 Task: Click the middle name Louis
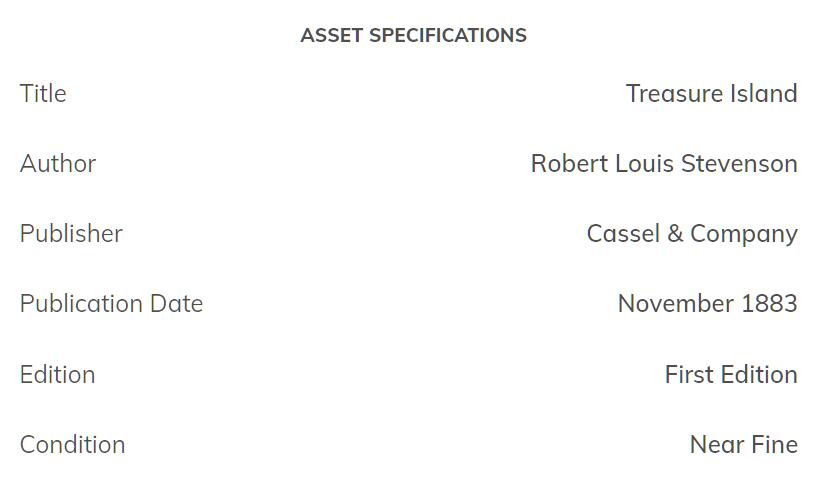tap(638, 164)
